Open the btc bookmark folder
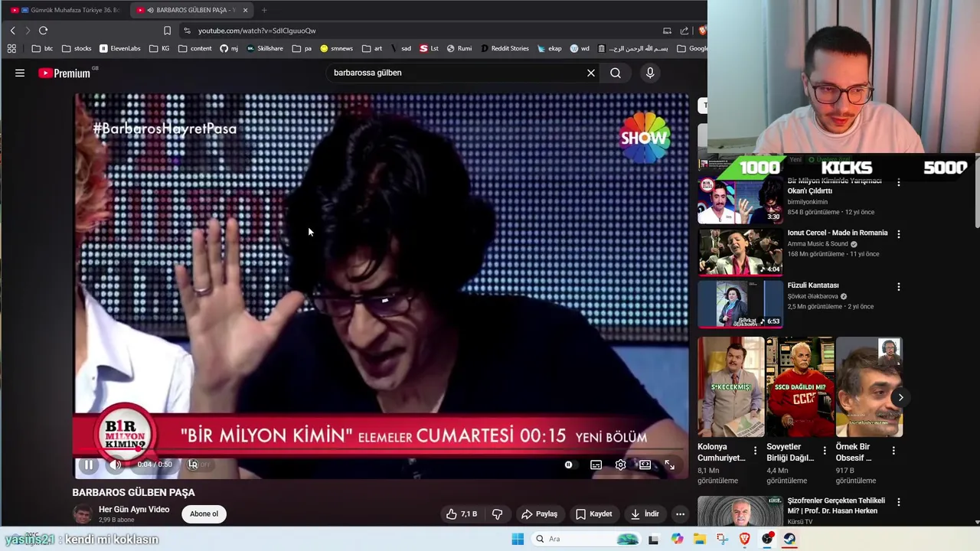980x551 pixels. click(43, 48)
